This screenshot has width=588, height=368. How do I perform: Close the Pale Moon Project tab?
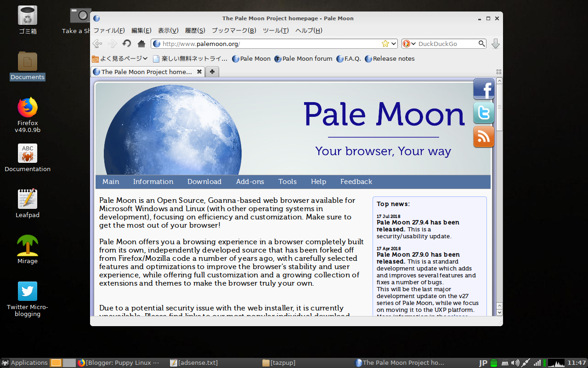[x=199, y=72]
